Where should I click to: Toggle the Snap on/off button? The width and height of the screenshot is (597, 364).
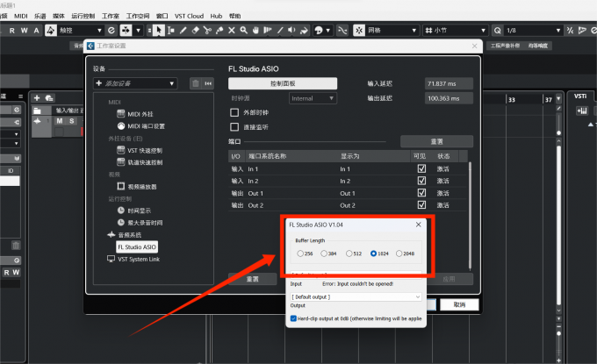[x=359, y=30]
